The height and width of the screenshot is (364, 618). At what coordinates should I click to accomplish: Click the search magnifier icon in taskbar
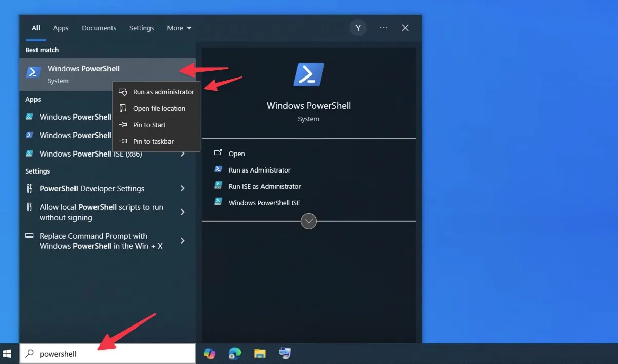(30, 354)
